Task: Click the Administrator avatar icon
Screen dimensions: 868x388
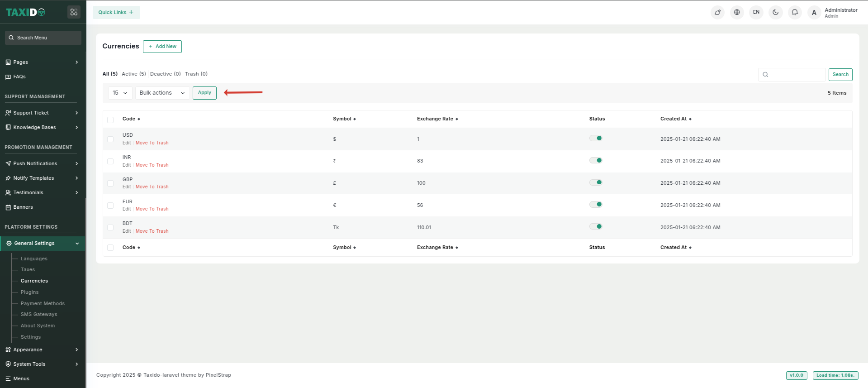Action: [814, 13]
